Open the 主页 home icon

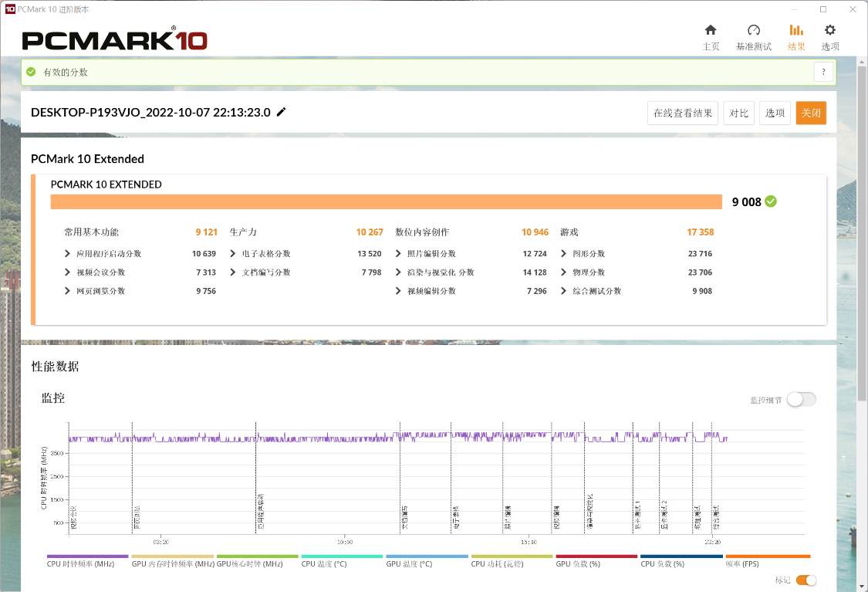coord(711,31)
